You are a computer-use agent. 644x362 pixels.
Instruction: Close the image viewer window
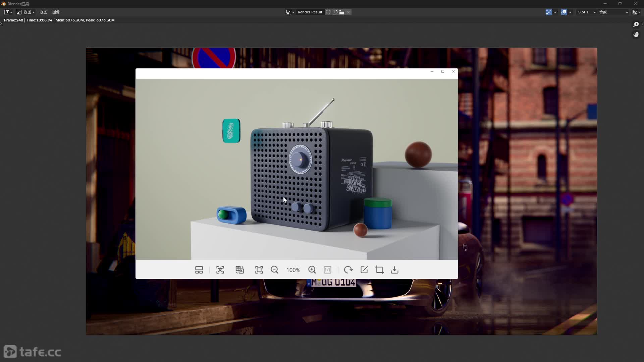(x=453, y=71)
